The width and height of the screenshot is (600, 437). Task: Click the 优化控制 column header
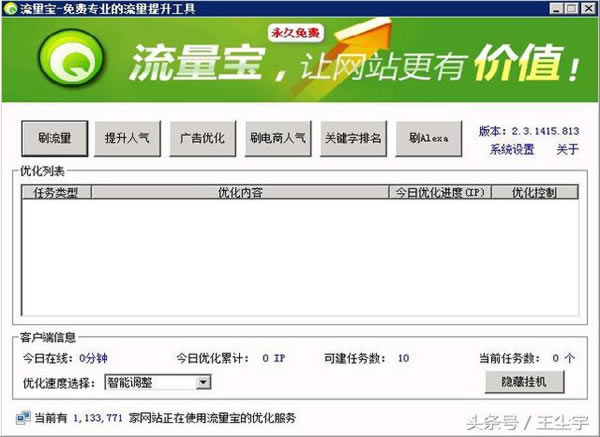pos(535,192)
